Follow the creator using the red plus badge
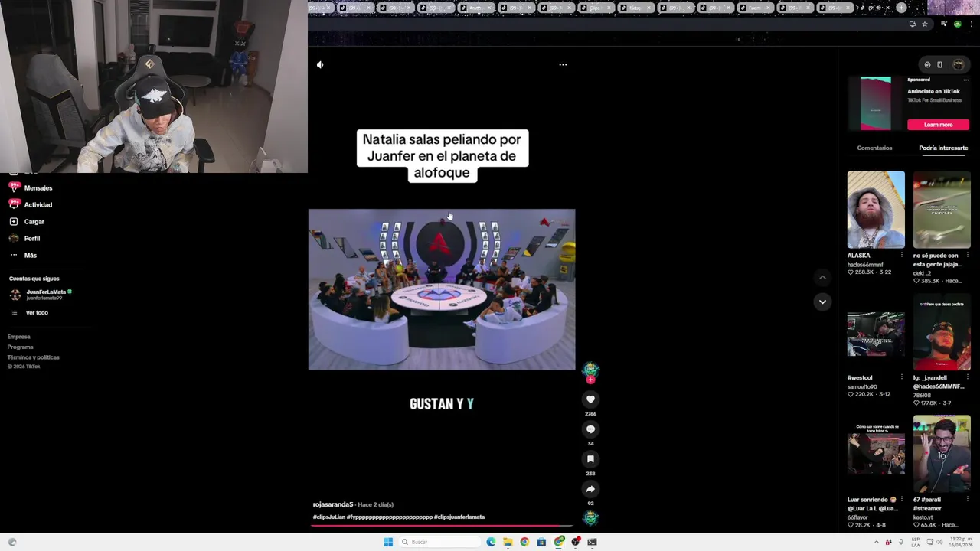This screenshot has width=980, height=551. (590, 380)
